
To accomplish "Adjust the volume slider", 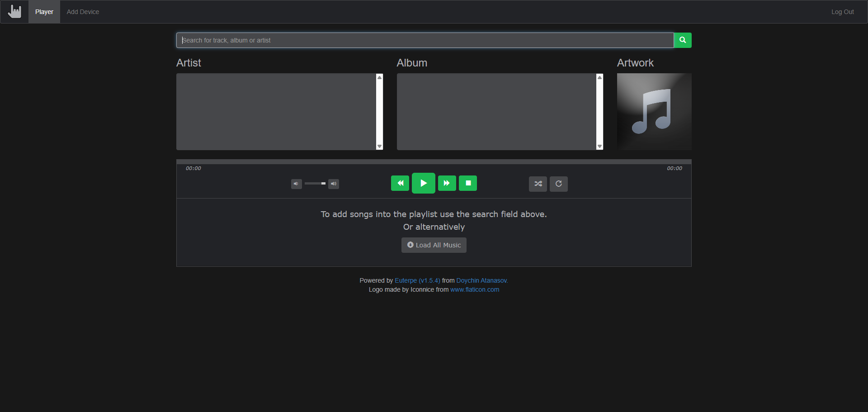I will click(315, 184).
